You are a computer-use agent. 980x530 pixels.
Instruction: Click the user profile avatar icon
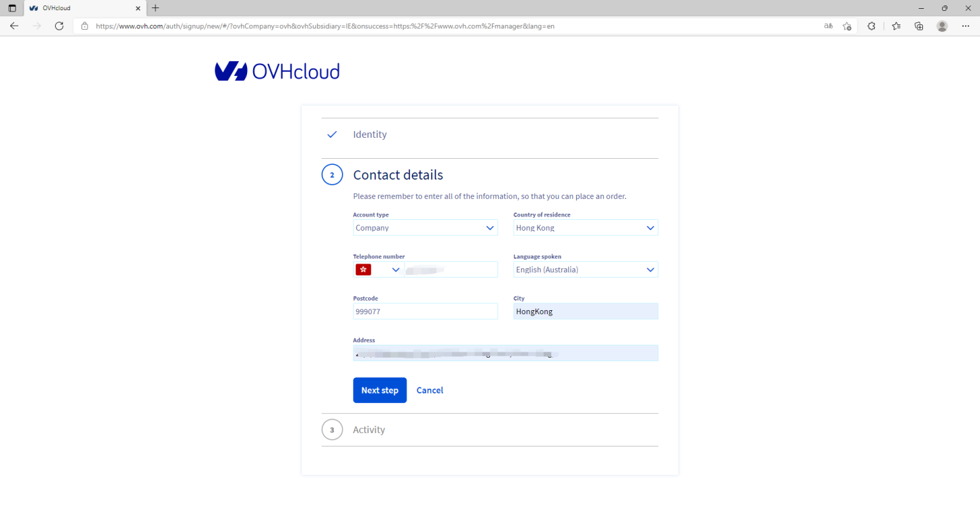[942, 26]
